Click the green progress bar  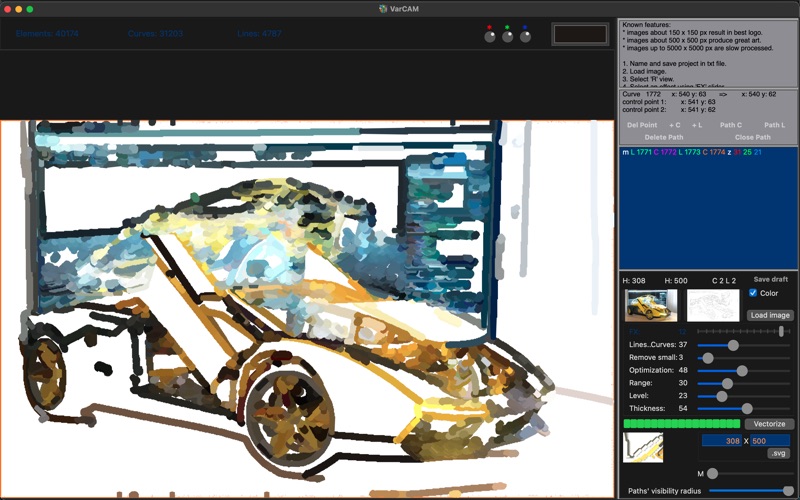[682, 423]
